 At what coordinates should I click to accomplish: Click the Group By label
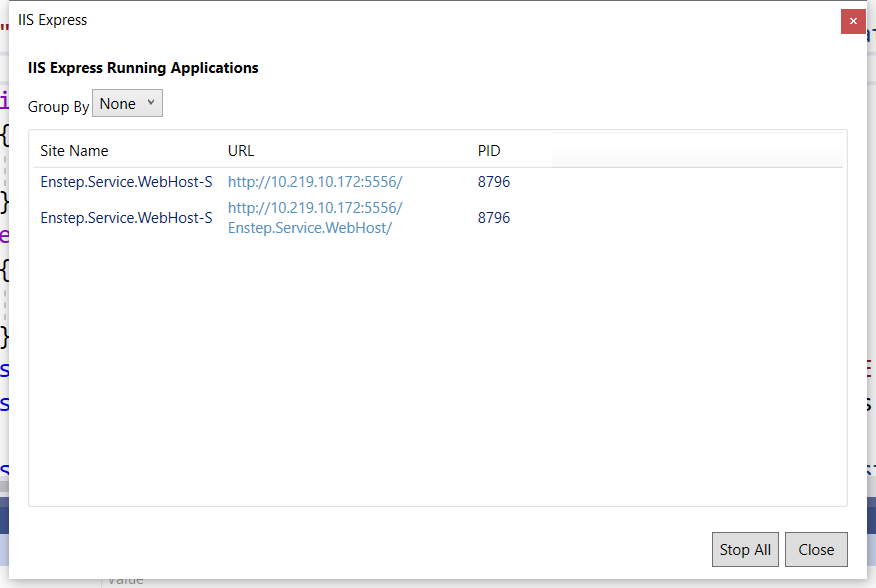click(x=58, y=105)
